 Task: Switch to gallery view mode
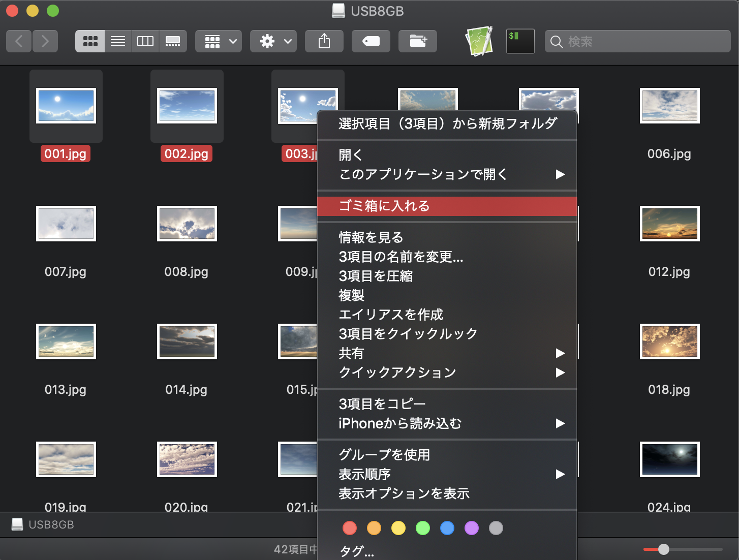pos(173,41)
